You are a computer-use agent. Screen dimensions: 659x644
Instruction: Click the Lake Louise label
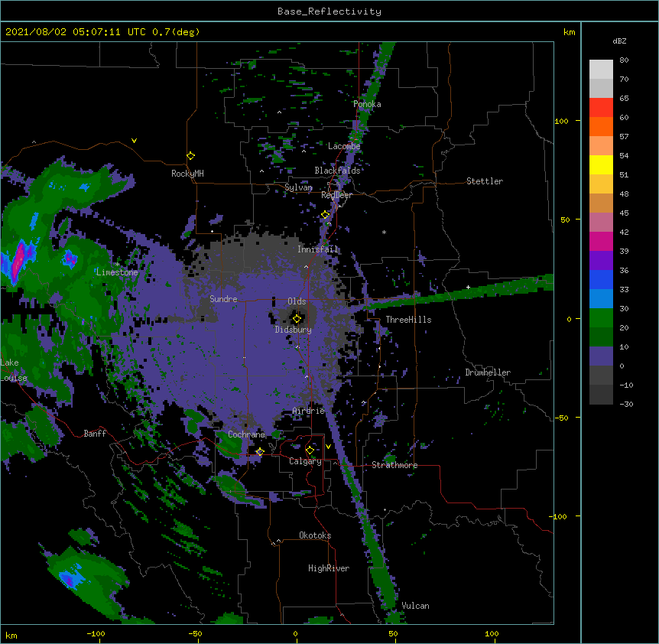(12, 370)
